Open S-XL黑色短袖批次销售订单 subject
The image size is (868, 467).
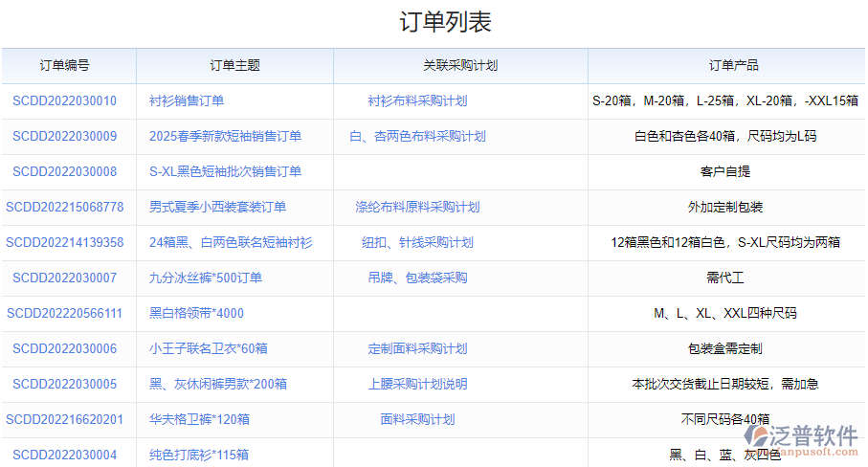(225, 171)
